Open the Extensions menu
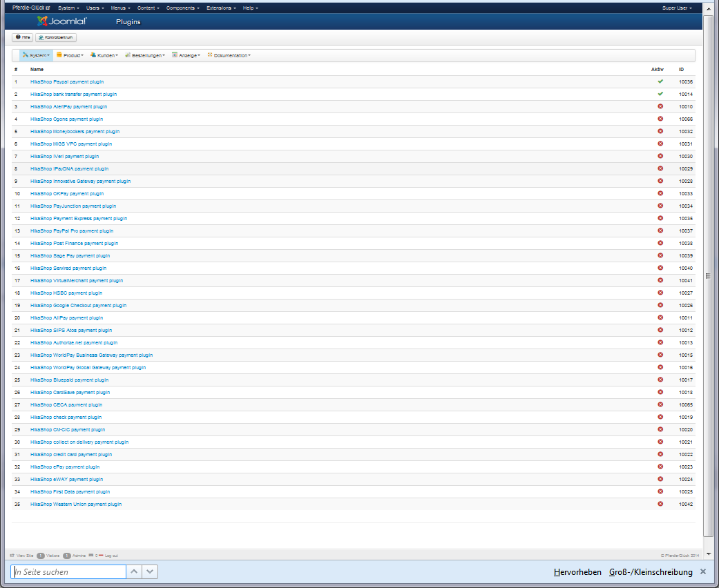The image size is (719, 588). [x=221, y=8]
